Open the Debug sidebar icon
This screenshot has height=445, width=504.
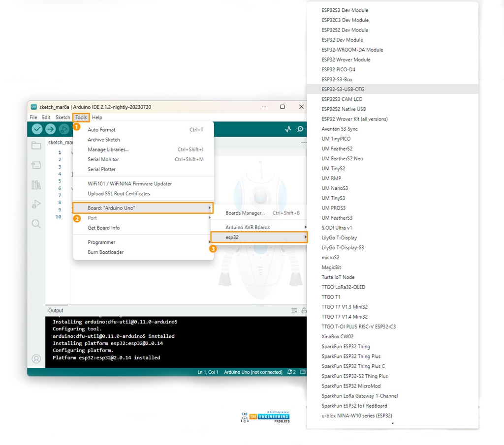tap(36, 204)
